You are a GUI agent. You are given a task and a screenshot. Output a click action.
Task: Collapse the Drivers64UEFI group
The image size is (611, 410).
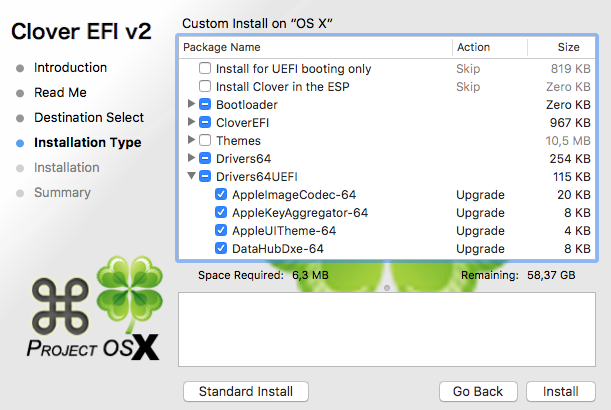point(191,176)
